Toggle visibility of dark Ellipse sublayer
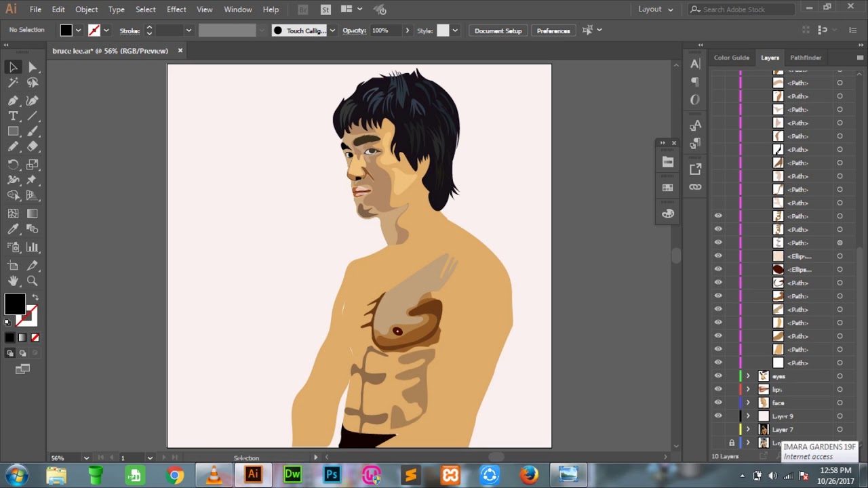 (718, 270)
